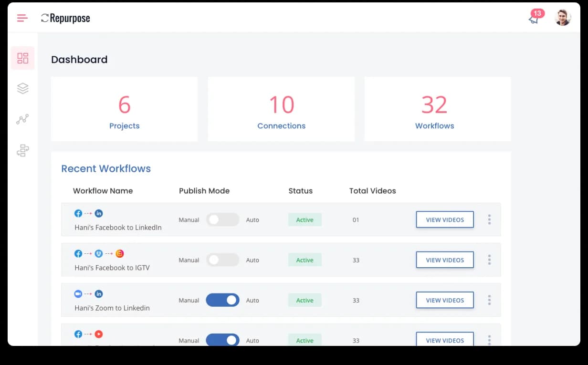Open more options for Hani's Facebook to IGTV
Screen dimensions: 588x365
(x=489, y=260)
